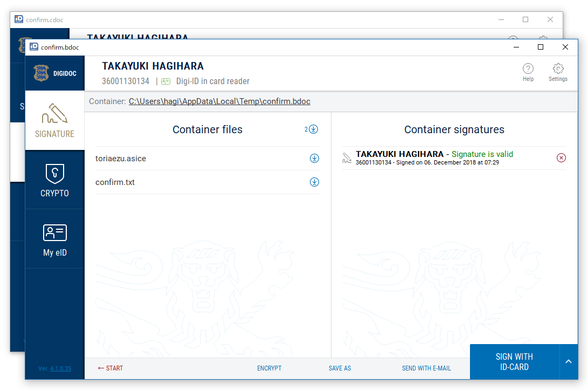Open Settings gear icon
The image size is (588, 391).
[x=558, y=69]
